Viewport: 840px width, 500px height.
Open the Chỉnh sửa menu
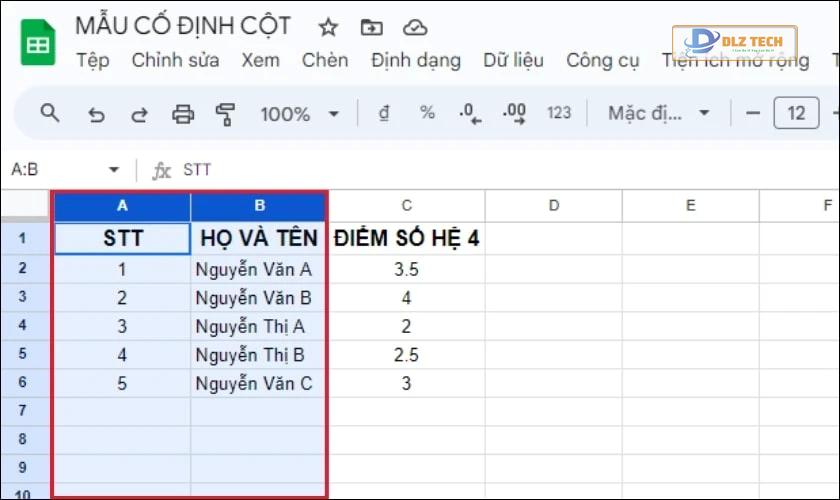(x=175, y=60)
